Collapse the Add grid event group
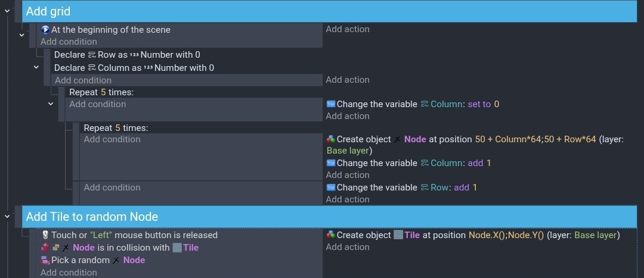The width and height of the screenshot is (644, 278). pos(7,11)
